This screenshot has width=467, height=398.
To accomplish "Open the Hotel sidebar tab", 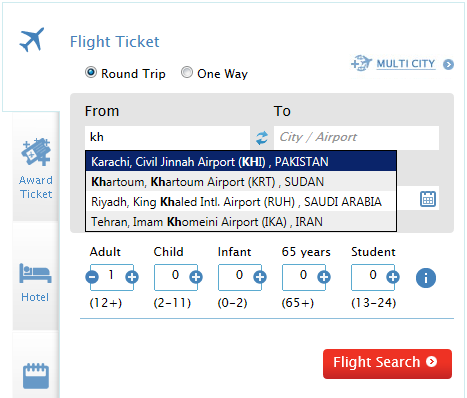I will pyautogui.click(x=35, y=282).
